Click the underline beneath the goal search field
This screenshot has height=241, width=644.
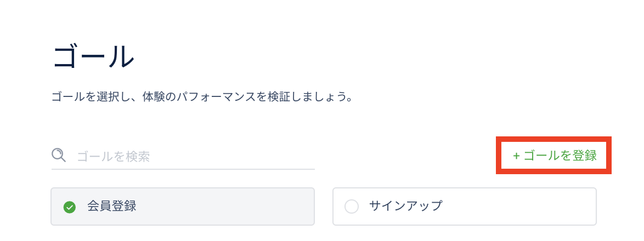tap(183, 169)
